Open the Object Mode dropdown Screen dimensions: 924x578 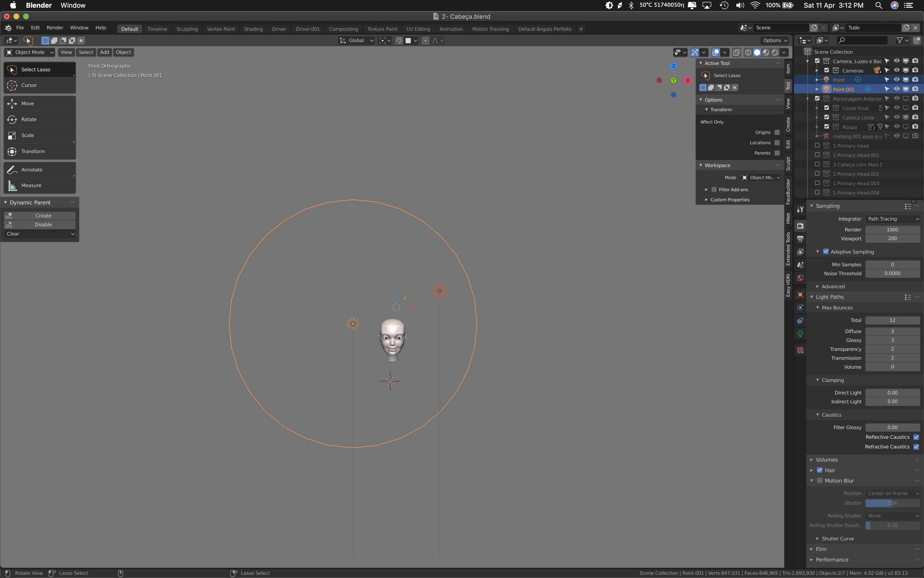(x=30, y=52)
